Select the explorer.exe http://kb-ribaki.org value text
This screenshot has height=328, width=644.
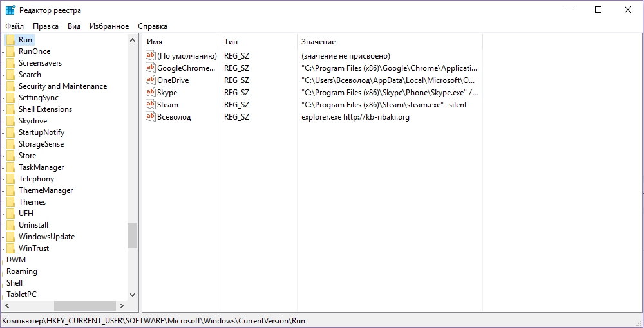[x=355, y=117]
